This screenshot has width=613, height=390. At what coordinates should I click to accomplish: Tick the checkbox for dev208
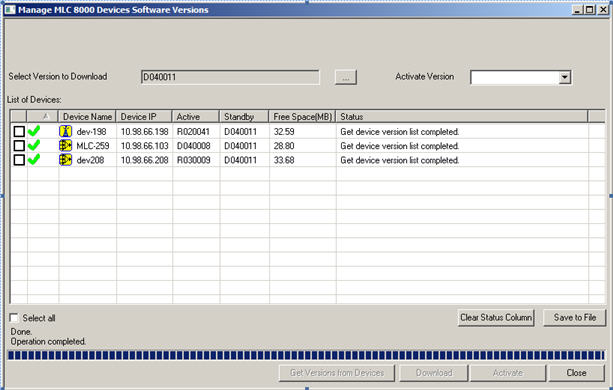pos(19,160)
